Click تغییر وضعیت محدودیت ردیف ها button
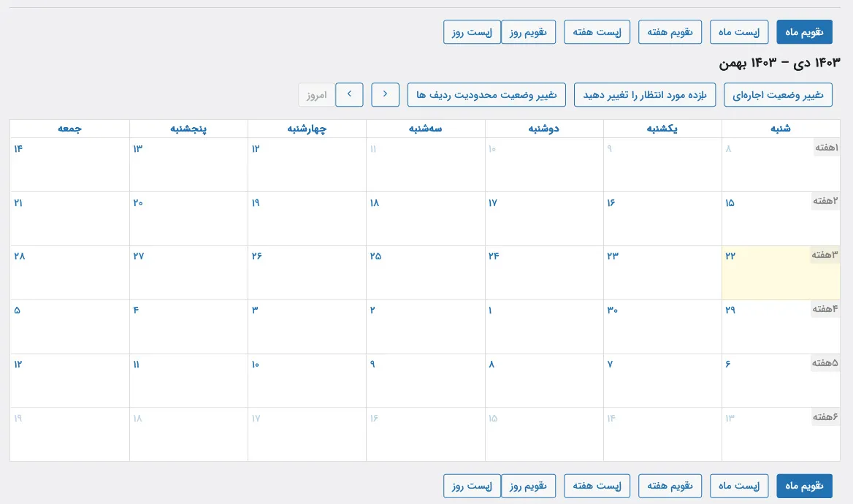The image size is (853, 504). pyautogui.click(x=486, y=95)
